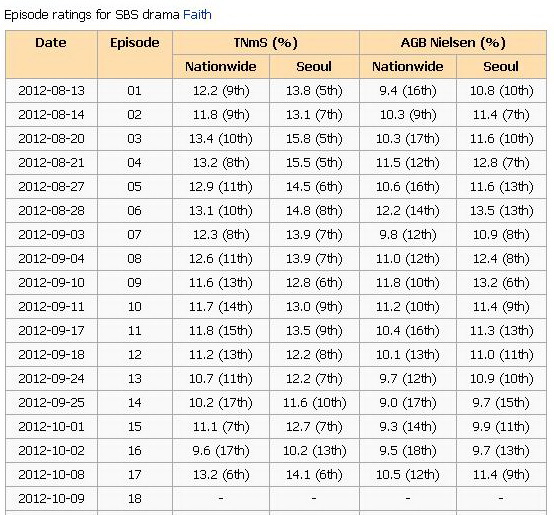Click the 13.2 (6th) AGB Seoul cell for episode 09

point(501,283)
